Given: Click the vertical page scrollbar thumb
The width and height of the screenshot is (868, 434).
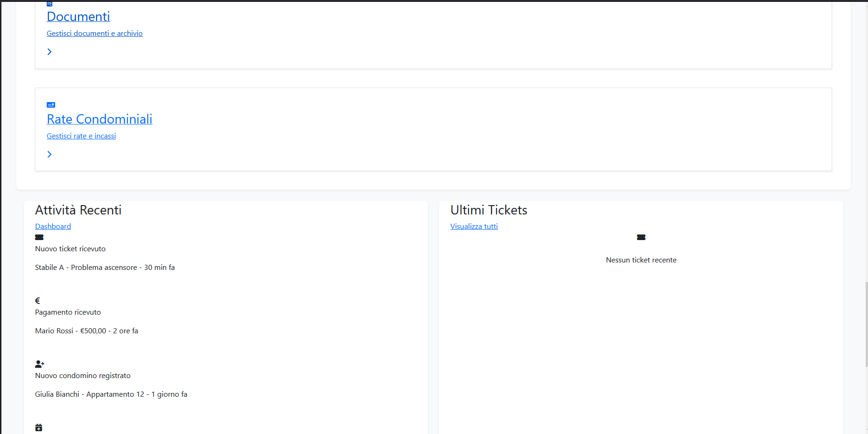Looking at the screenshot, I should 866,324.
